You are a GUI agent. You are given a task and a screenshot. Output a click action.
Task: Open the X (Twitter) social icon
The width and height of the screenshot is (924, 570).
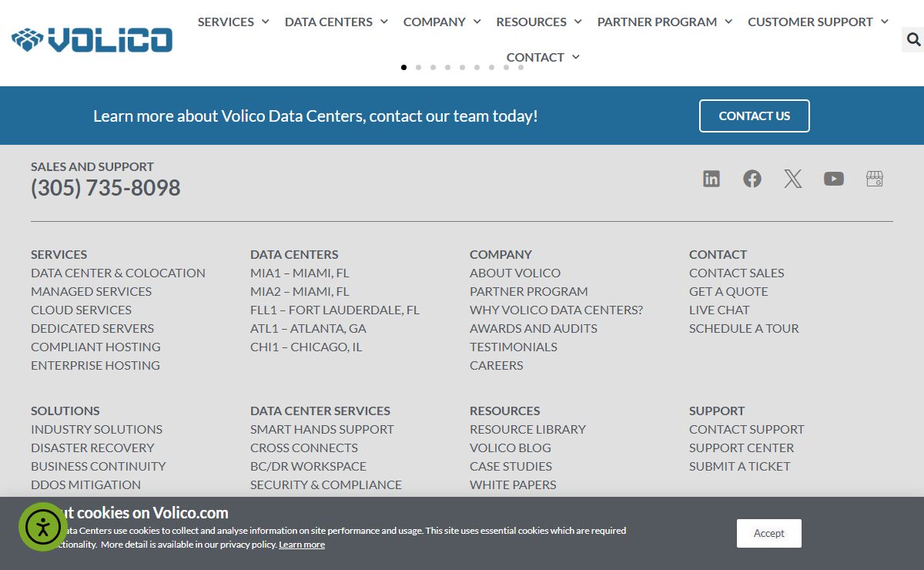click(793, 179)
